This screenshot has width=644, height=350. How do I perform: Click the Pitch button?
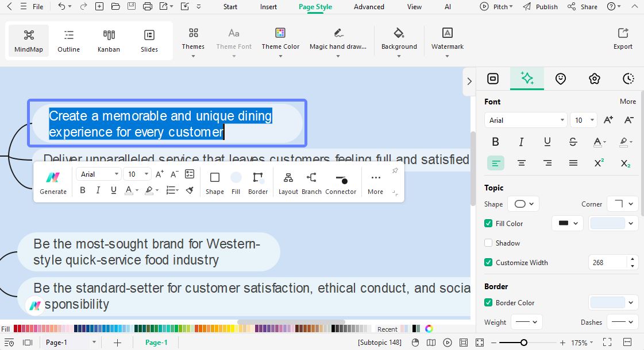pyautogui.click(x=496, y=7)
